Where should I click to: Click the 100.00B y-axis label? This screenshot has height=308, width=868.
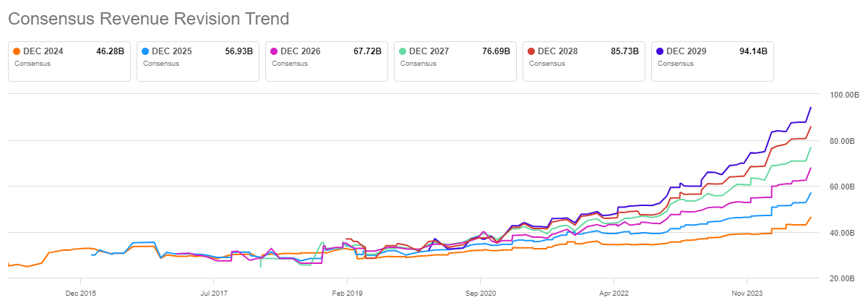point(842,95)
